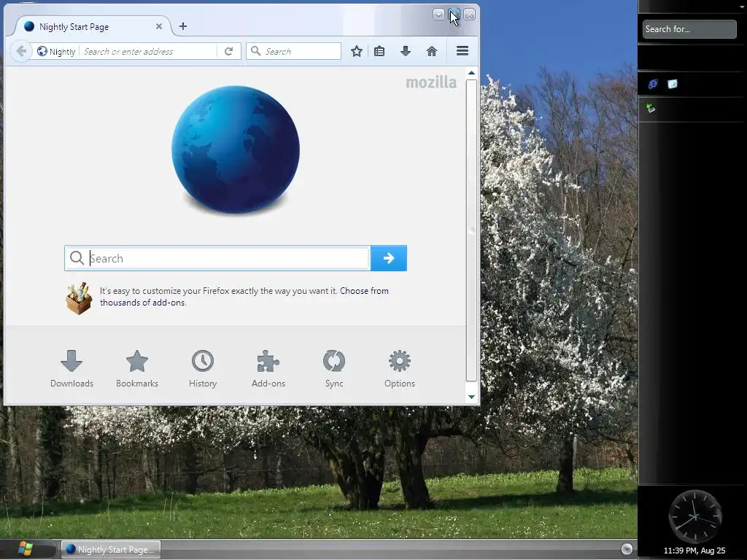The image size is (747, 560).
Task: Click scrollbar down arrow on the page
Action: [x=471, y=397]
